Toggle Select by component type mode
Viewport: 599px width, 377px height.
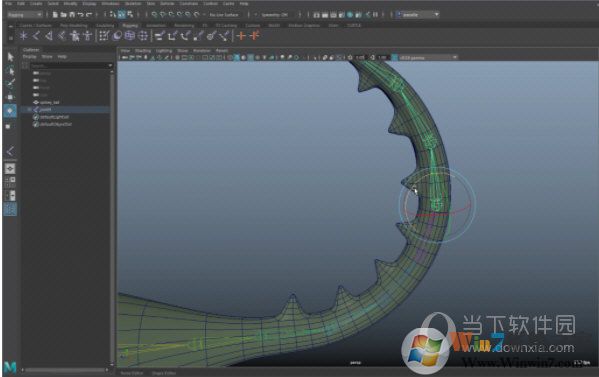tap(130, 15)
